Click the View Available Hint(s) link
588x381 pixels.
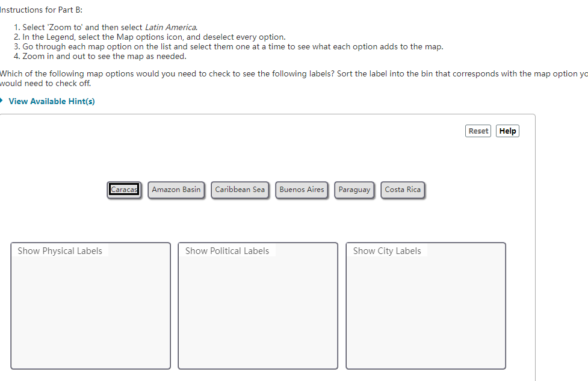pyautogui.click(x=52, y=101)
